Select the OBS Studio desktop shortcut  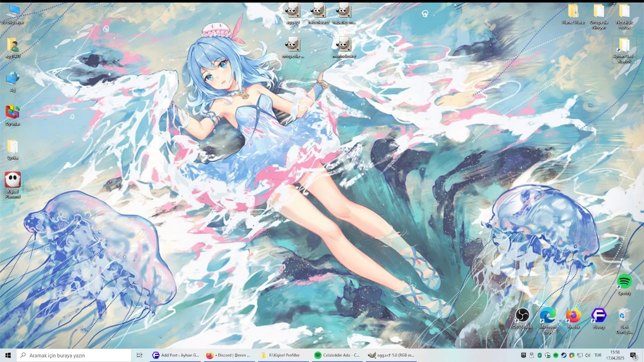click(x=522, y=319)
